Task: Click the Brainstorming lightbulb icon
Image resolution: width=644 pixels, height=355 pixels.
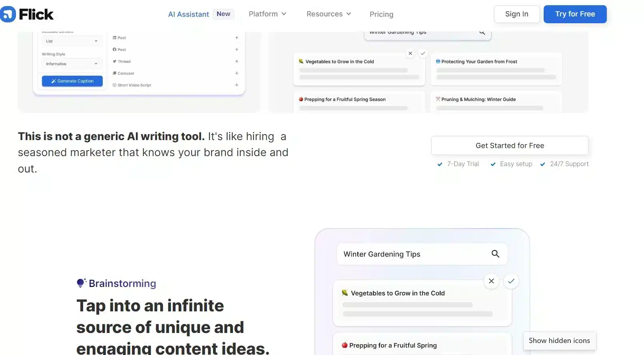Action: pos(81,283)
